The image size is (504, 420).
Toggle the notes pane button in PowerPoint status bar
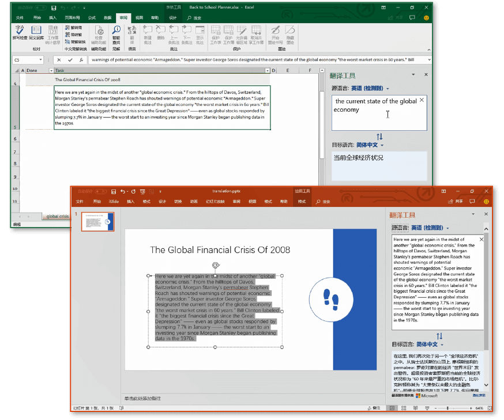pos(376,408)
